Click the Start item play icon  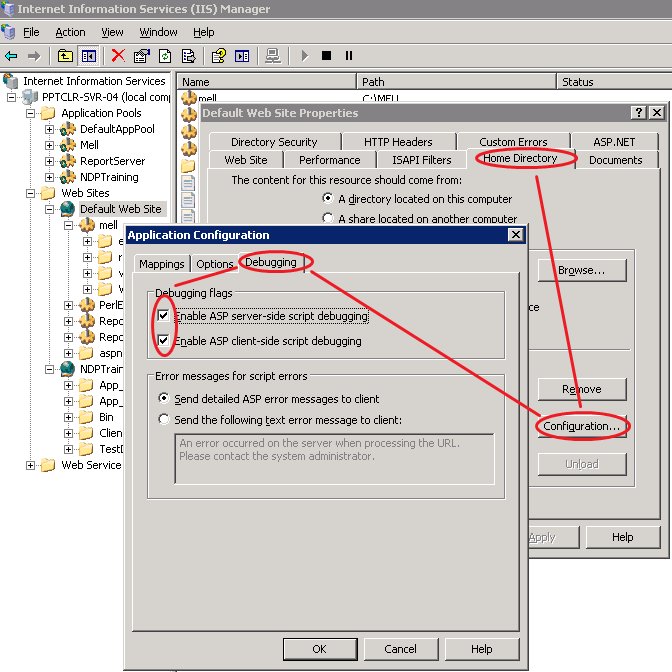click(305, 56)
